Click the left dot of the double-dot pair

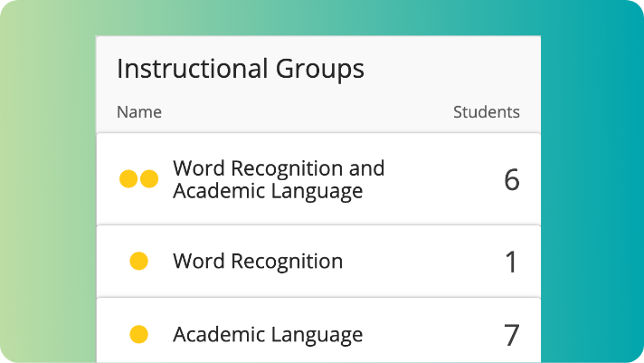[x=129, y=179]
